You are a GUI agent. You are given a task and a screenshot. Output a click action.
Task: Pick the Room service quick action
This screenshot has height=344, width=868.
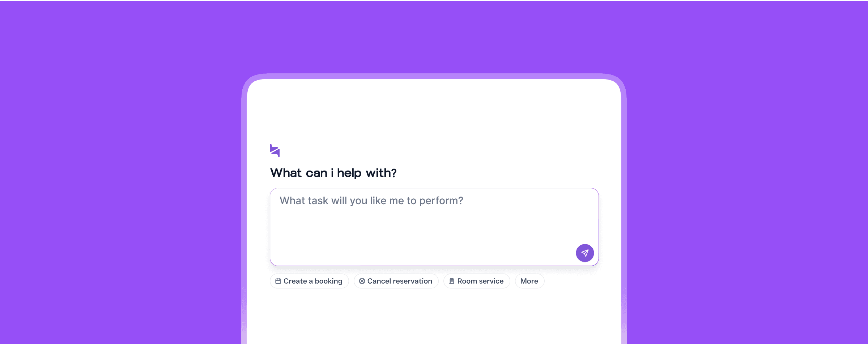click(x=477, y=281)
